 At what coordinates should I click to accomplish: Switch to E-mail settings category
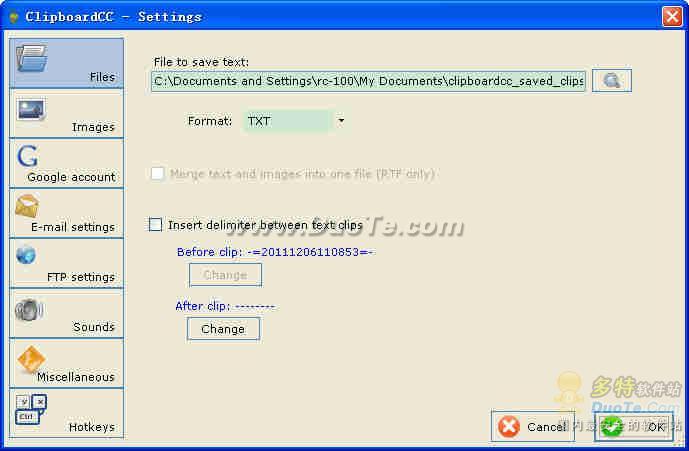(66, 214)
